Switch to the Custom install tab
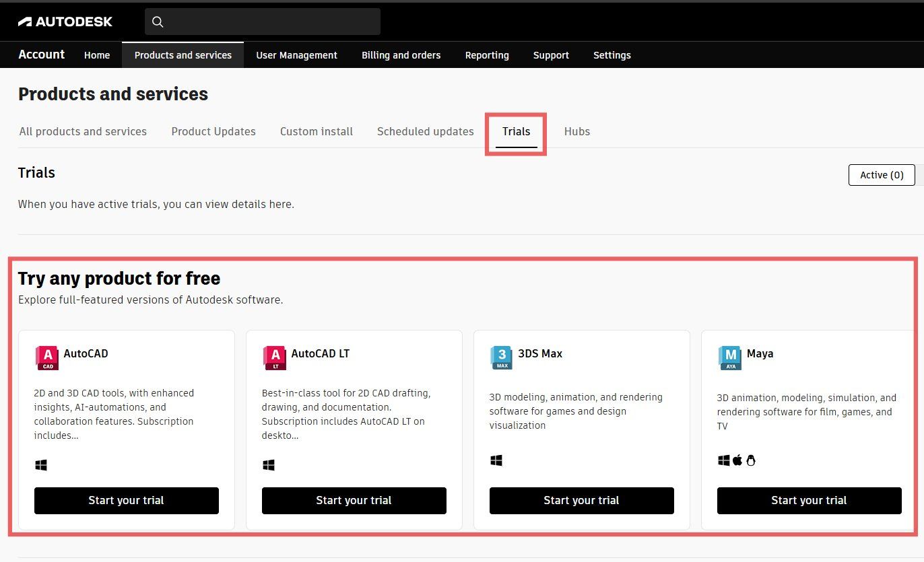This screenshot has width=924, height=562. (317, 131)
